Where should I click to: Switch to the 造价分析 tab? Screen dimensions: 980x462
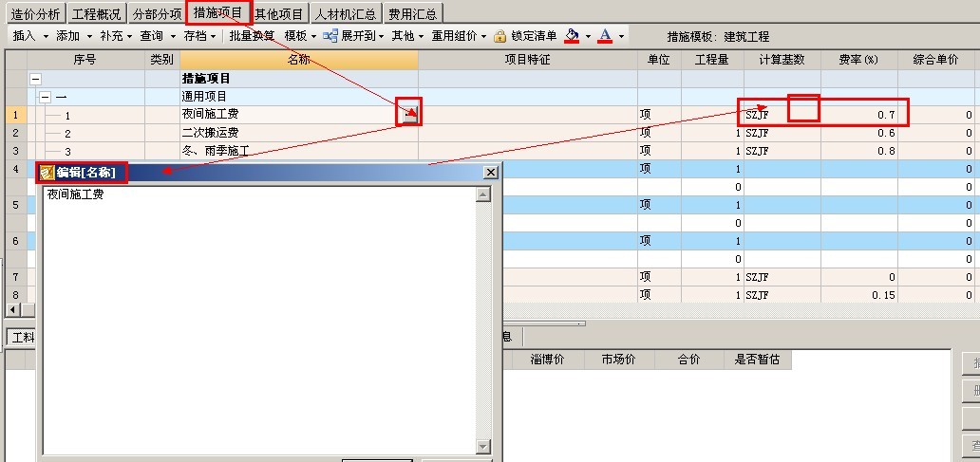36,13
